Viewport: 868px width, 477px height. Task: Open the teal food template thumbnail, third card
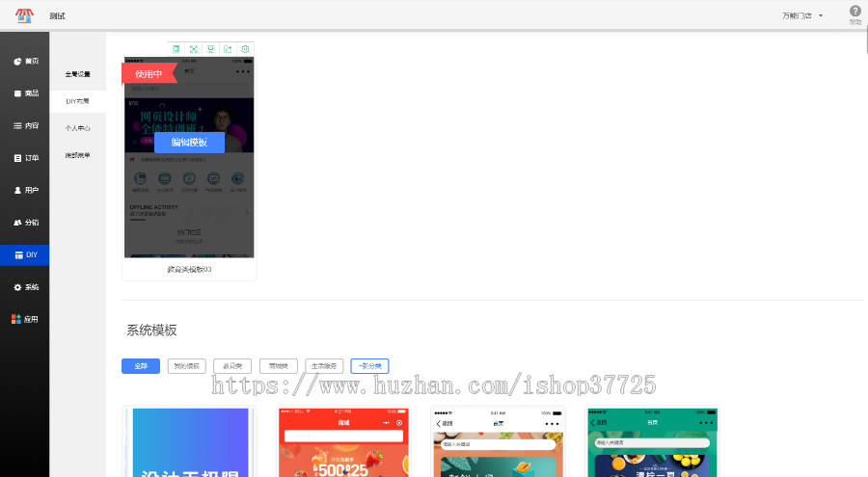[499, 442]
